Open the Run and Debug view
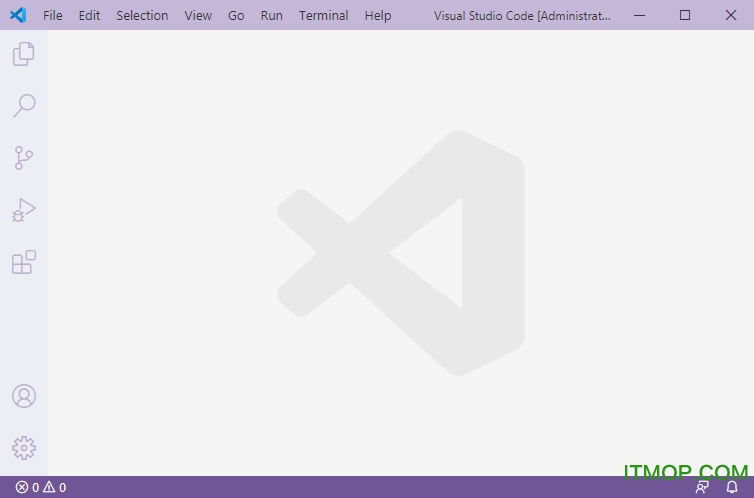Viewport: 754px width, 498px height. point(24,210)
